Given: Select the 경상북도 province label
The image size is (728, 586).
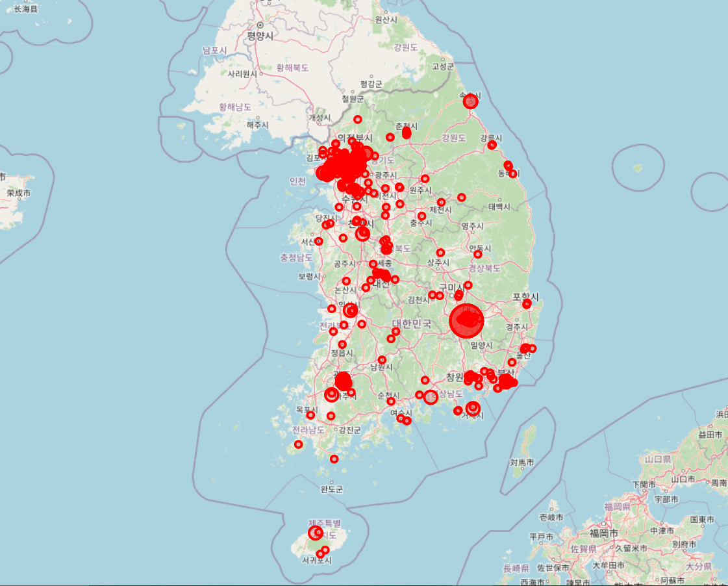Looking at the screenshot, I should coord(484,268).
